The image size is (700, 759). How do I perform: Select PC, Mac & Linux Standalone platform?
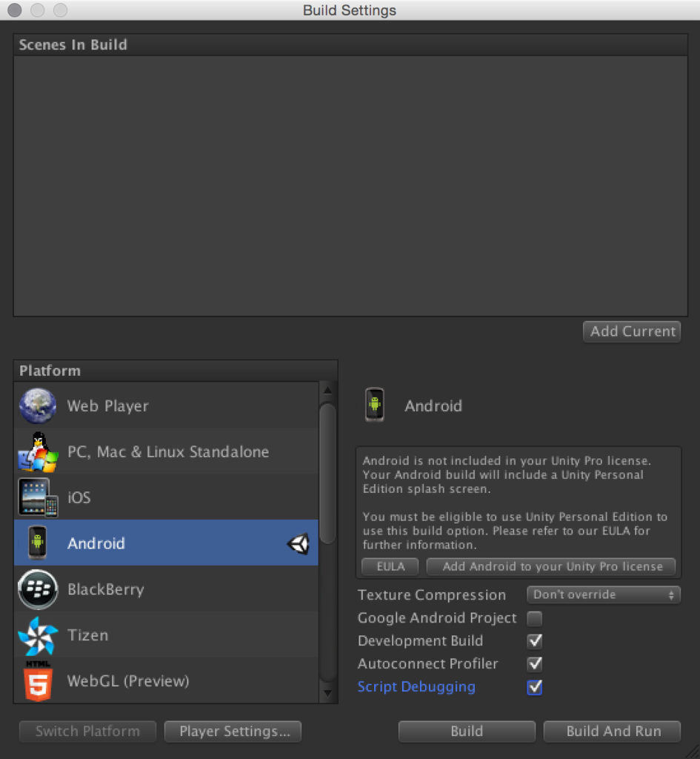pos(166,451)
